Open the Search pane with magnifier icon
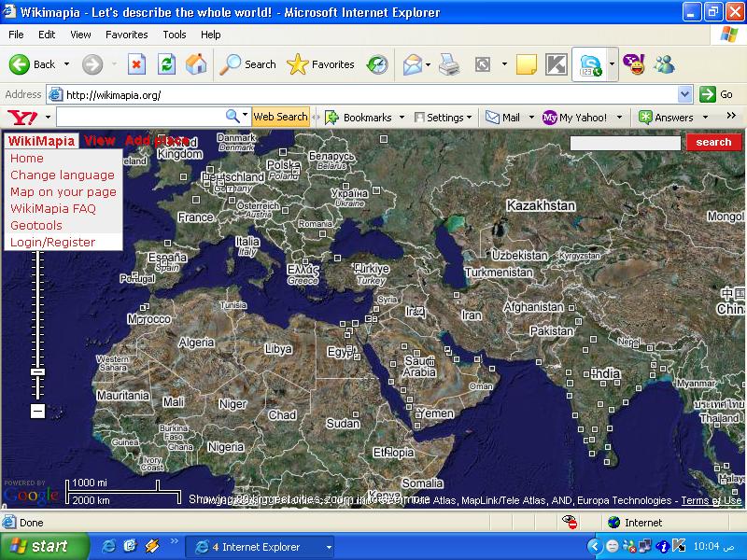Screen dimensions: 747x560 pos(247,64)
